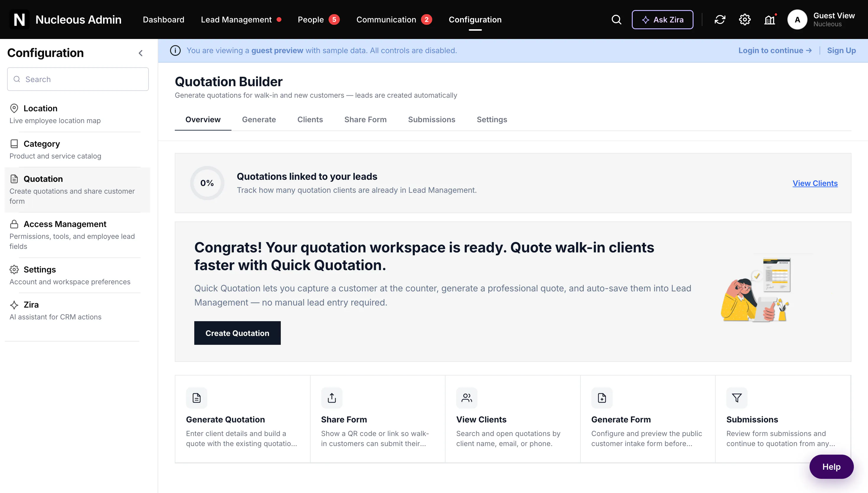
Task: Click the sidebar Settings gear icon
Action: tap(14, 270)
